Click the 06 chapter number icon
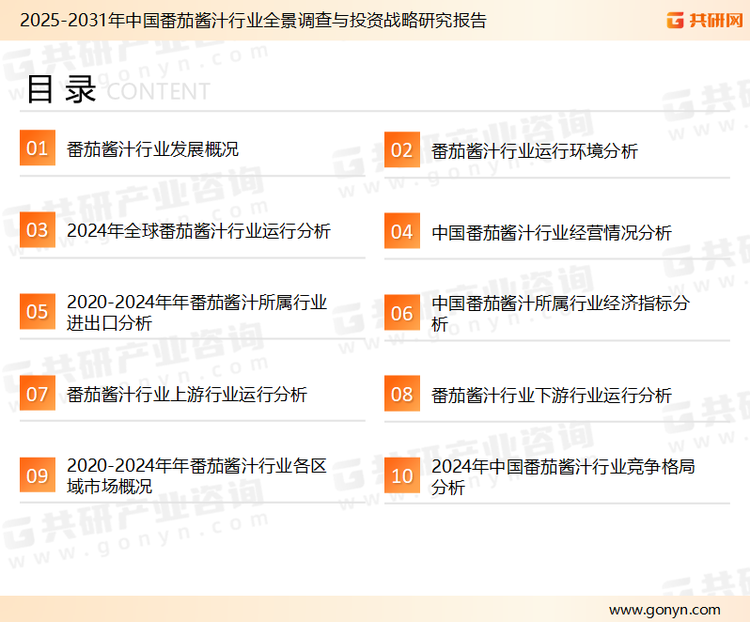 (x=402, y=313)
